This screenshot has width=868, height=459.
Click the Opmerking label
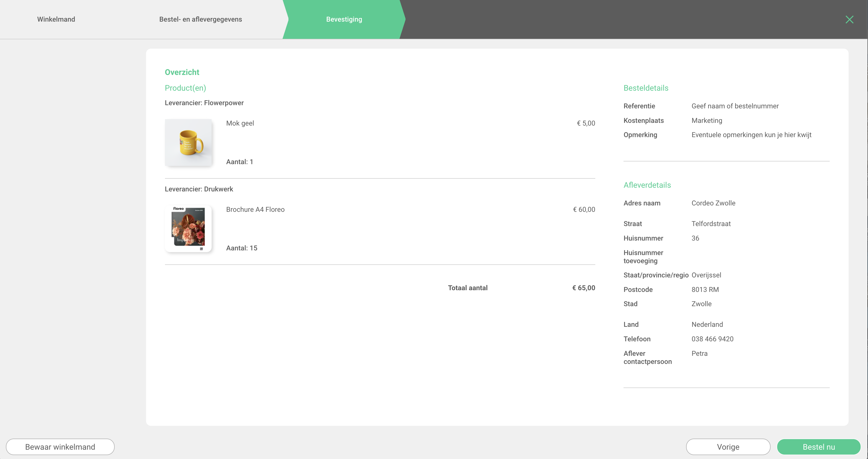coord(640,135)
